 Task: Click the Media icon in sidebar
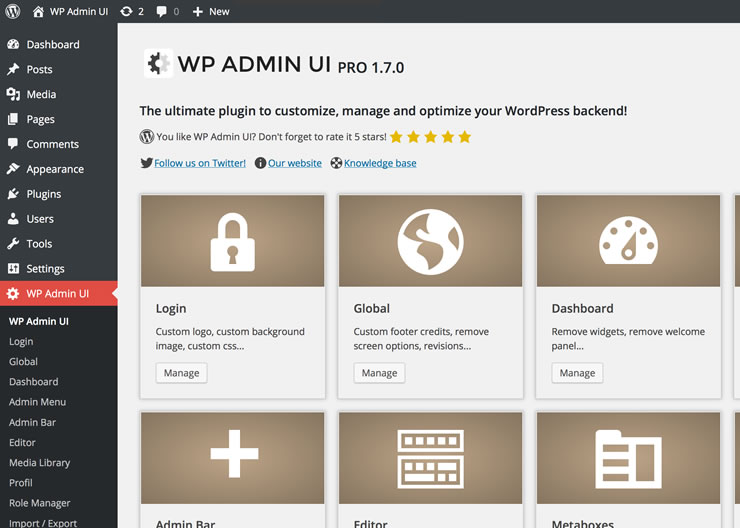13,94
